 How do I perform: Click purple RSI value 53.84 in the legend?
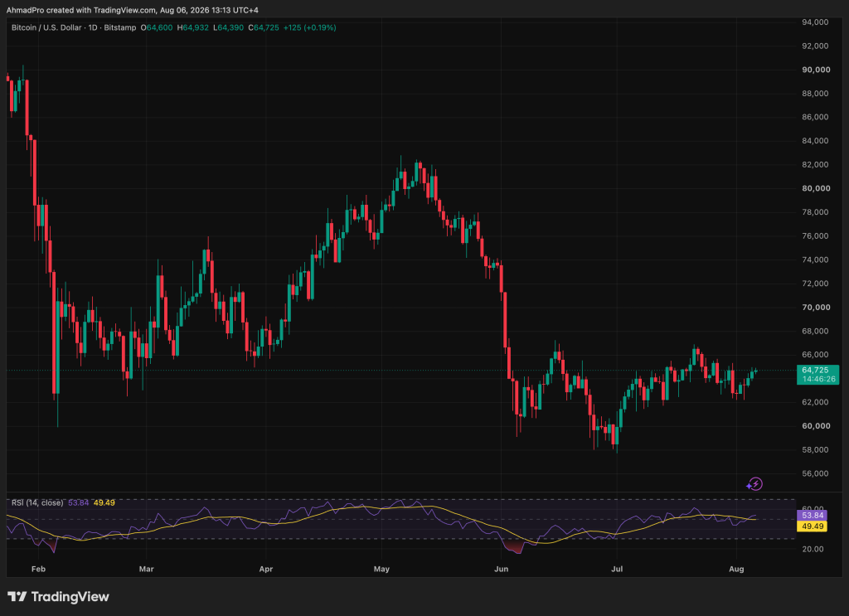click(79, 503)
